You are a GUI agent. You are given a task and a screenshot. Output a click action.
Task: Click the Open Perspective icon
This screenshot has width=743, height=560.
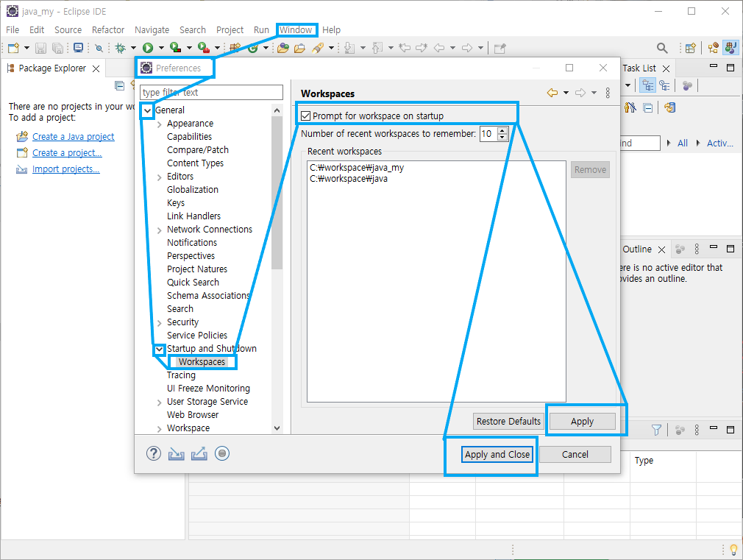[691, 48]
